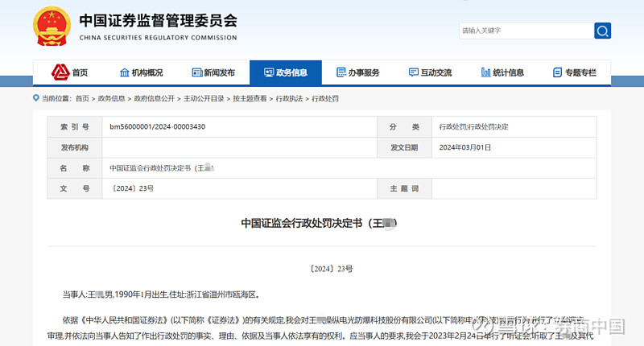
Task: Select the 政务信息 navigation tab
Action: [286, 72]
